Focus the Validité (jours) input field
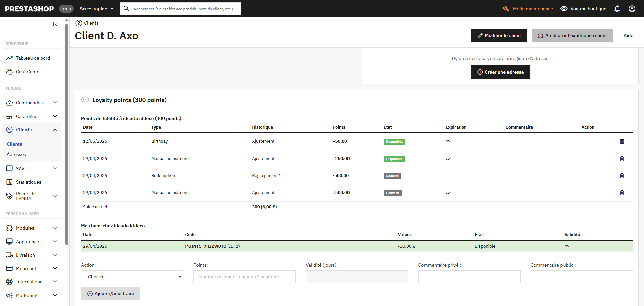The image size is (644, 306). point(357,277)
